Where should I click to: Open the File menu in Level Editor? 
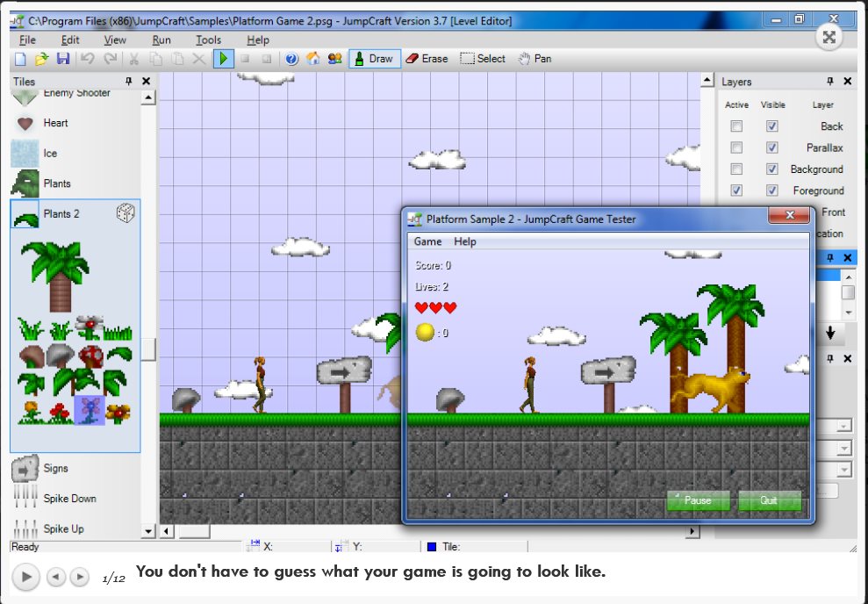point(27,40)
